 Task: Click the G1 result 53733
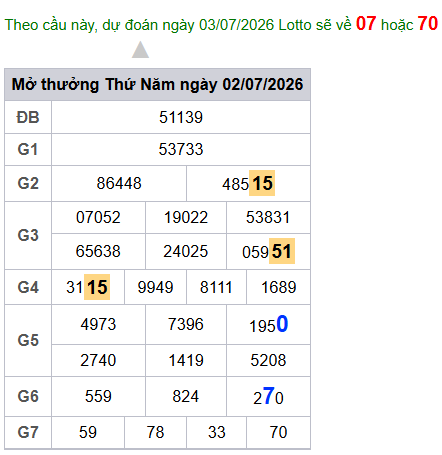click(181, 149)
